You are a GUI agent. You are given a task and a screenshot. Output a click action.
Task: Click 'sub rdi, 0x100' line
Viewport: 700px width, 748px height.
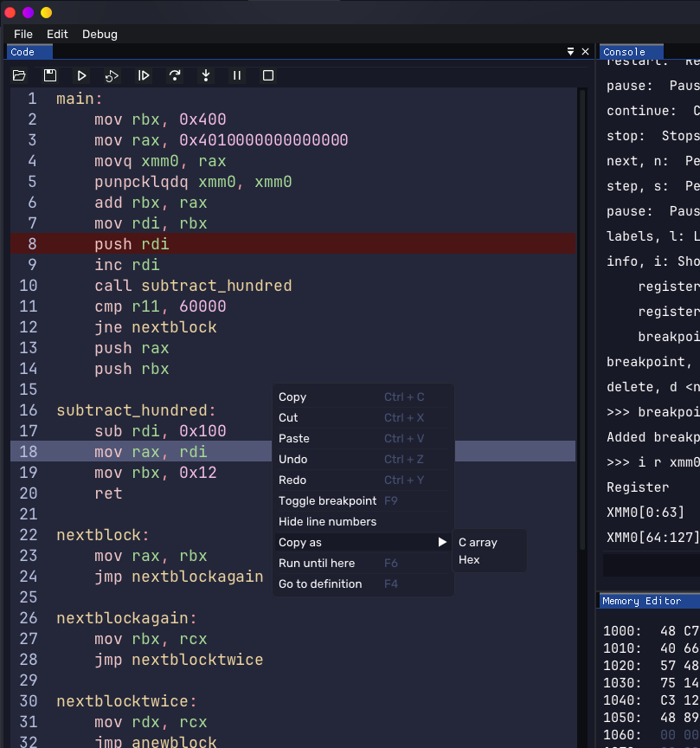tap(160, 431)
